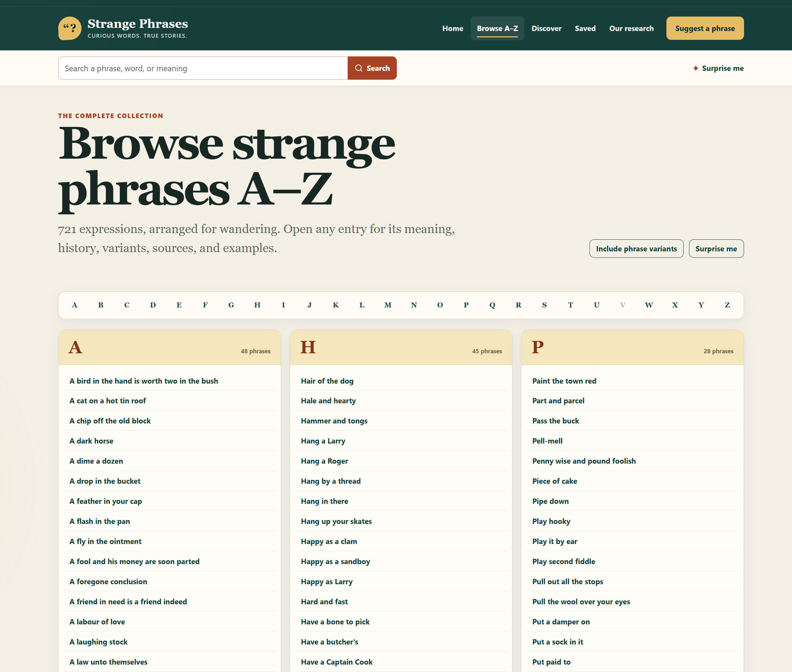Image resolution: width=792 pixels, height=672 pixels.
Task: Open the 'Have a Captain Cook' entry
Action: (x=401, y=662)
